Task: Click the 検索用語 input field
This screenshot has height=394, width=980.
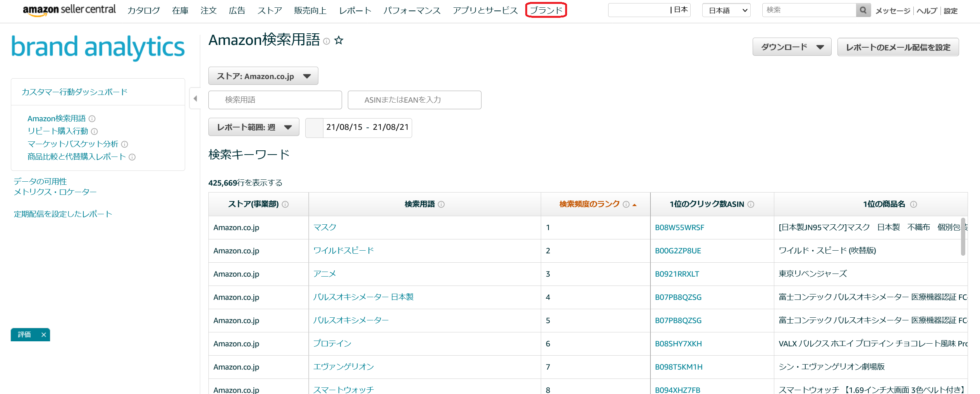Action: click(x=275, y=100)
